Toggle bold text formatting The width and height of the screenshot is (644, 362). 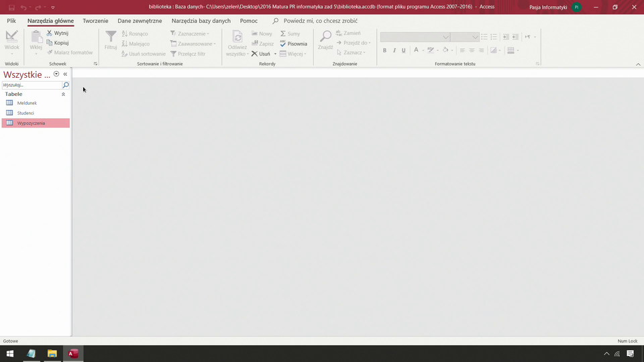click(384, 50)
